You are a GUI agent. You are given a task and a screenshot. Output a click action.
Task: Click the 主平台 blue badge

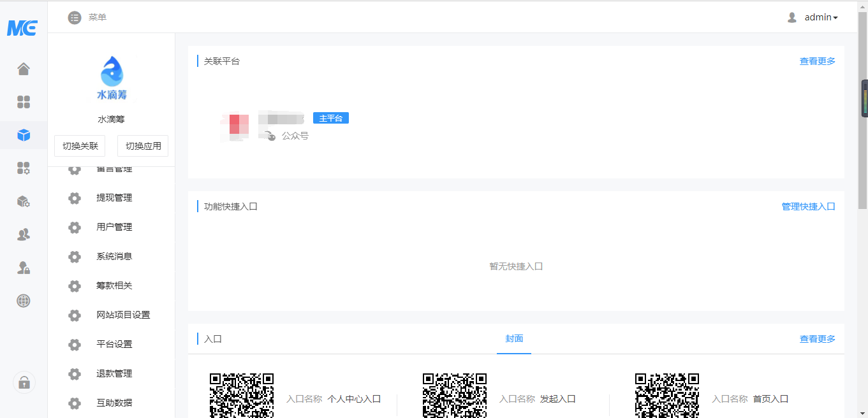pos(331,119)
